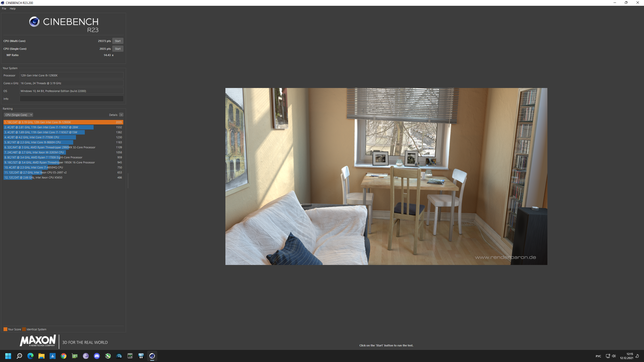Click the empty Info field
This screenshot has height=362, width=644.
pyautogui.click(x=71, y=99)
